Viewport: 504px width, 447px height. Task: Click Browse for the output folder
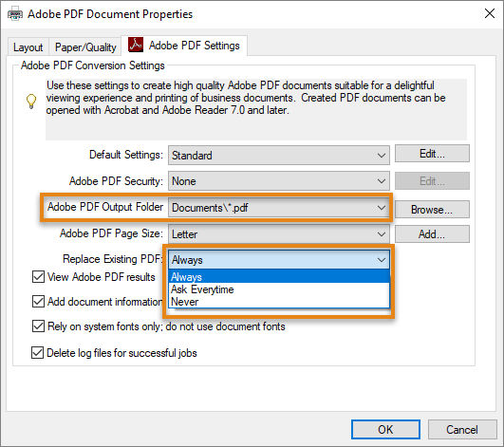(x=432, y=210)
